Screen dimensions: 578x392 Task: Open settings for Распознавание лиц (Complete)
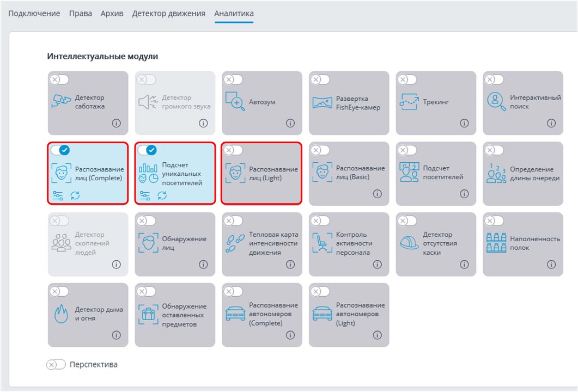click(58, 195)
